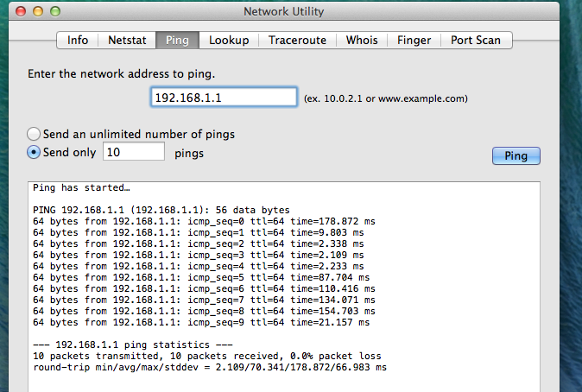This screenshot has height=392, width=582.
Task: Open the Netstat tab
Action: tap(127, 40)
